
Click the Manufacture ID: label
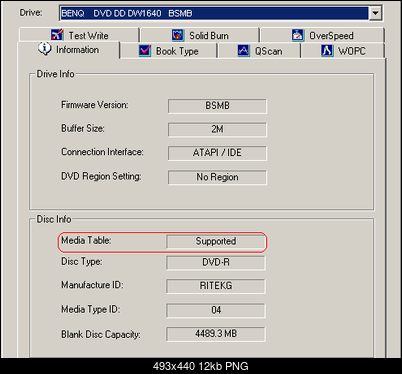click(92, 285)
